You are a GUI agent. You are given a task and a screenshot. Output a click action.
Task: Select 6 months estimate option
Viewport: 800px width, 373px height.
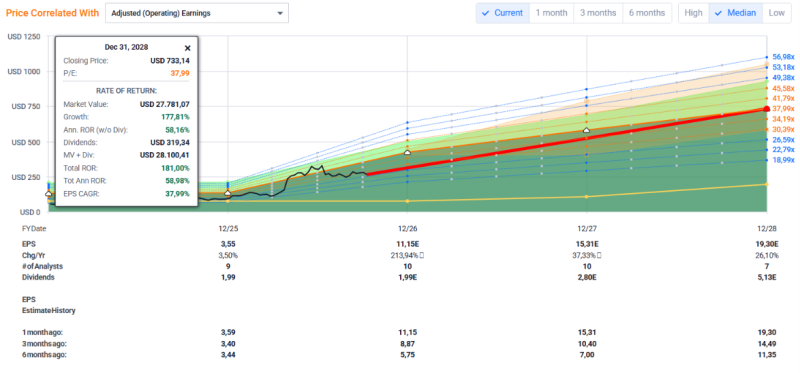[x=646, y=13]
